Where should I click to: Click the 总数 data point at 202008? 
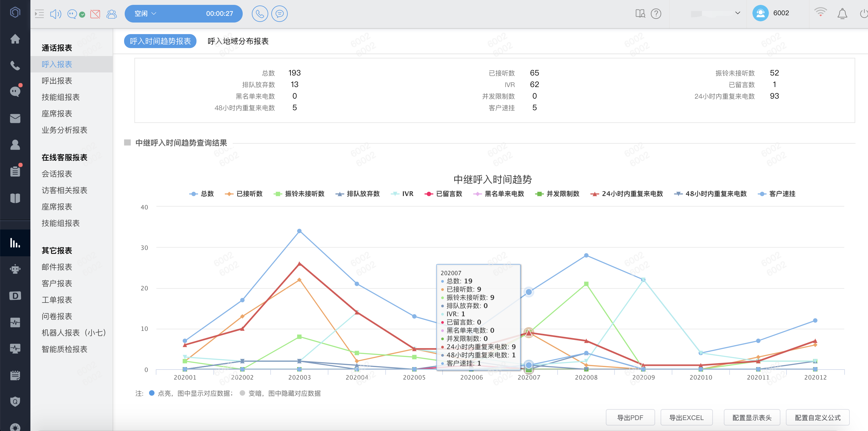coord(586,255)
